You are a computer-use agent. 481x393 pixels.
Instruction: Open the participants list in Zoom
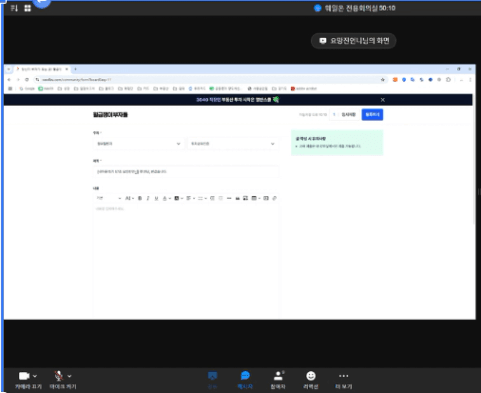(x=278, y=380)
